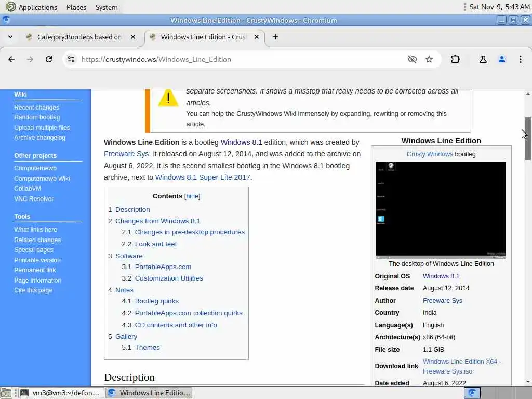Open Freeware Sys link in intro paragraph

pyautogui.click(x=127, y=154)
